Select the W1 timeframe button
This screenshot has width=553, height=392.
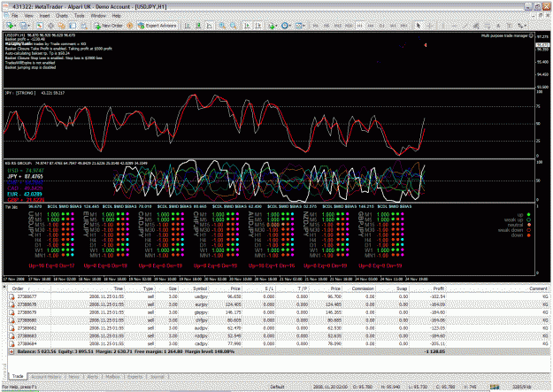coord(393,26)
